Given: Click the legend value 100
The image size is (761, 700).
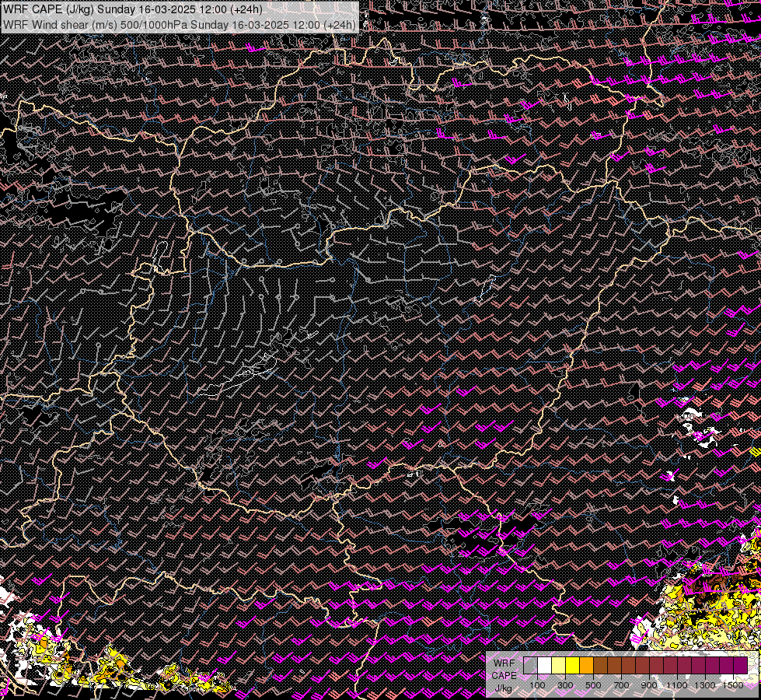Looking at the screenshot, I should click(537, 685).
